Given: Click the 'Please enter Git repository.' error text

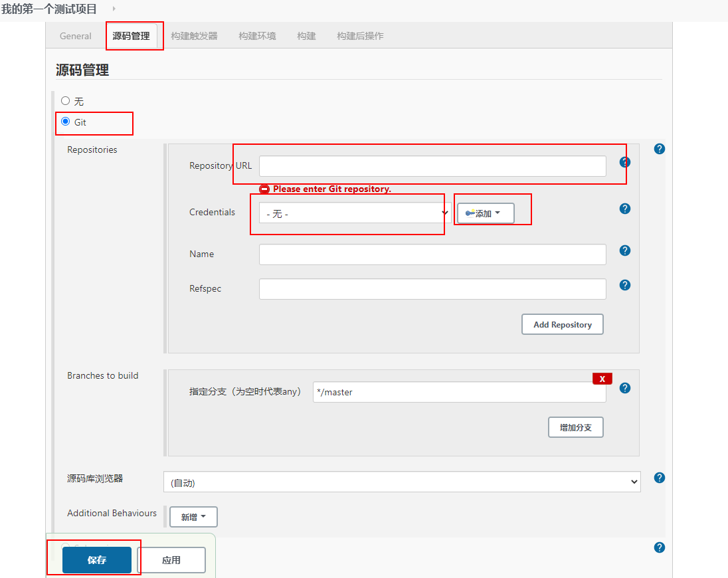Looking at the screenshot, I should (x=332, y=189).
